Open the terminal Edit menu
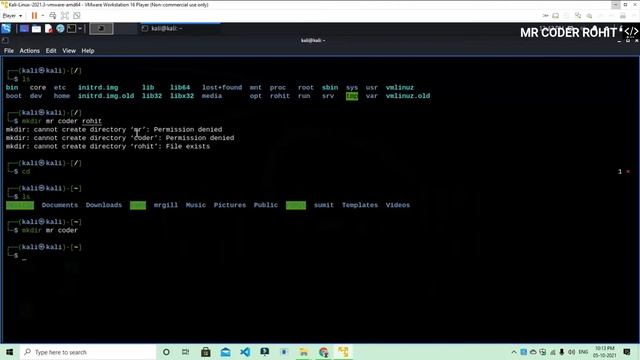The height and width of the screenshot is (360, 640). [51, 51]
